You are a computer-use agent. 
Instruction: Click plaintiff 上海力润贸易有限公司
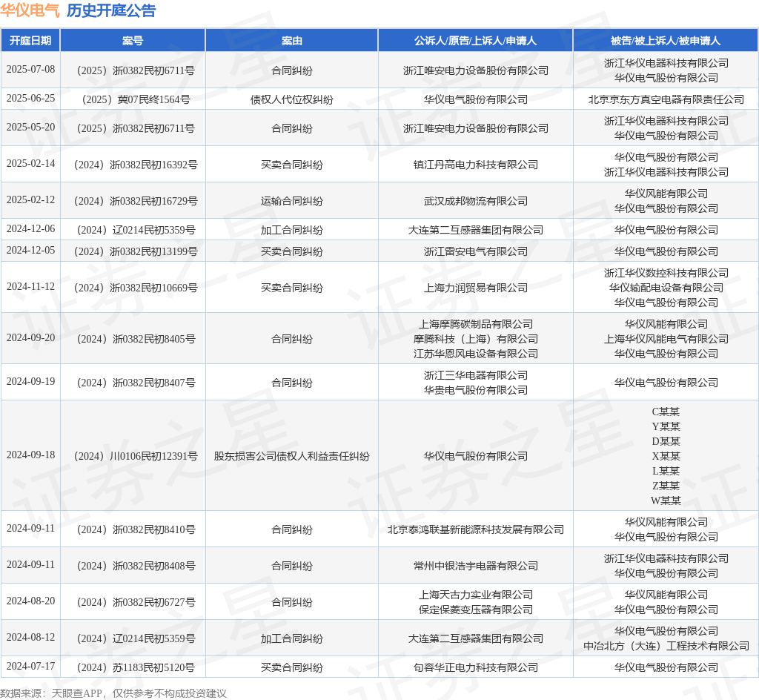click(475, 288)
